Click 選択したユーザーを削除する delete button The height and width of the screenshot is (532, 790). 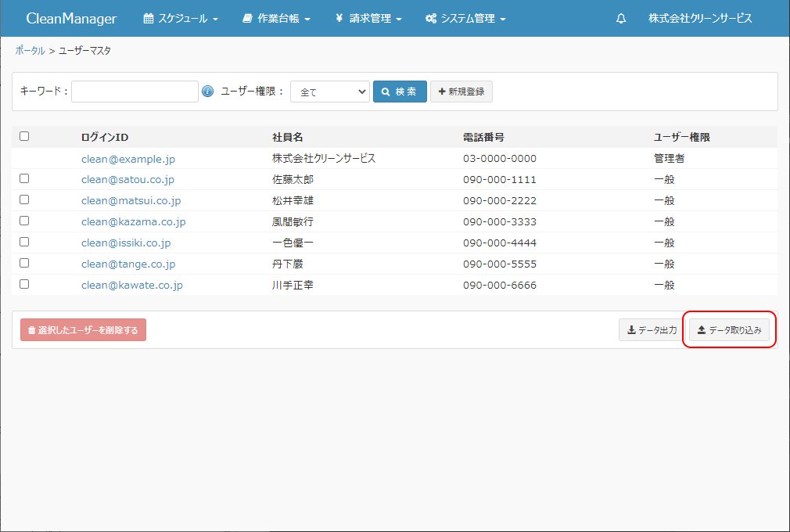pos(83,330)
